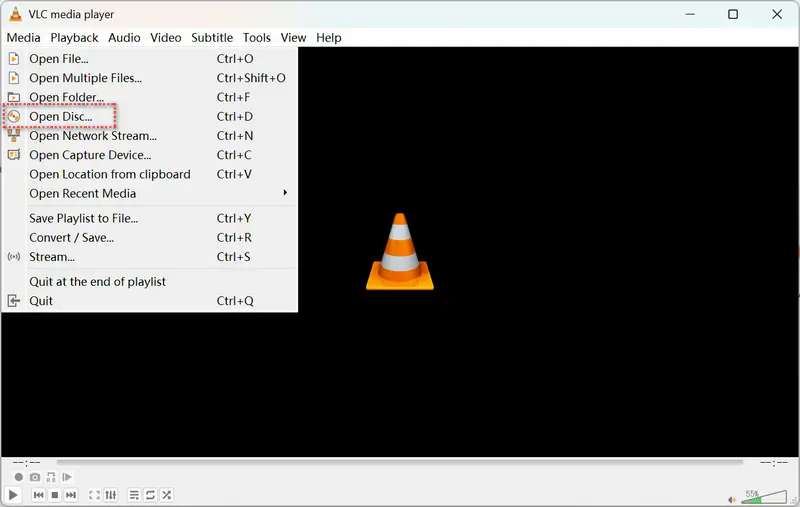Screen dimensions: 800x507
Task: Open the Subtitle menu
Action: click(x=212, y=38)
